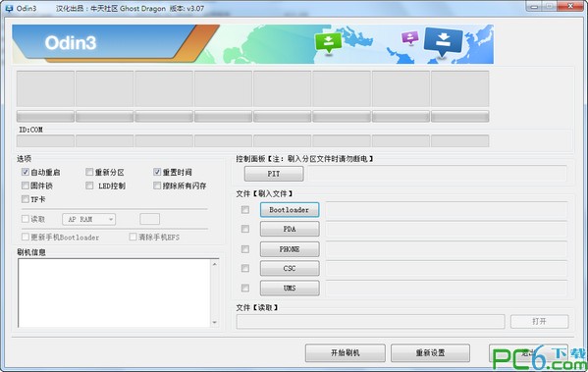
Task: Pick a CSC file
Action: [x=290, y=268]
